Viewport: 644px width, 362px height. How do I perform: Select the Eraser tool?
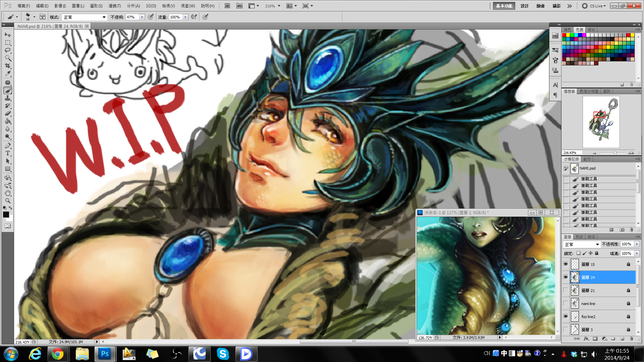(8, 114)
